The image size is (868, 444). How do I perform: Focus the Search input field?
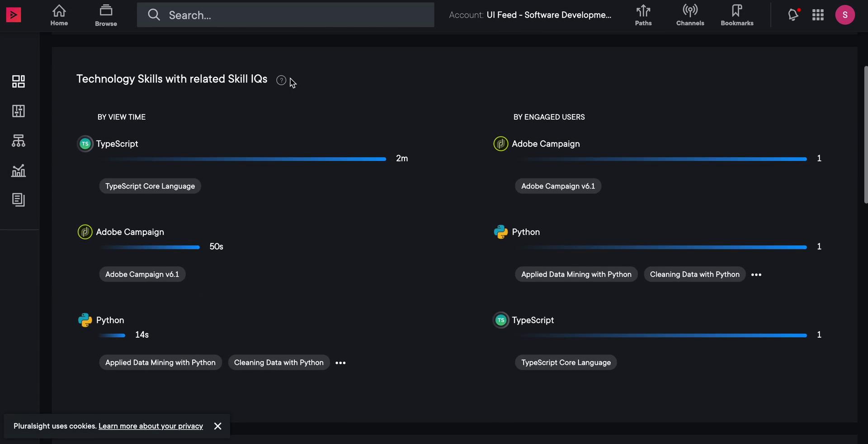click(285, 15)
